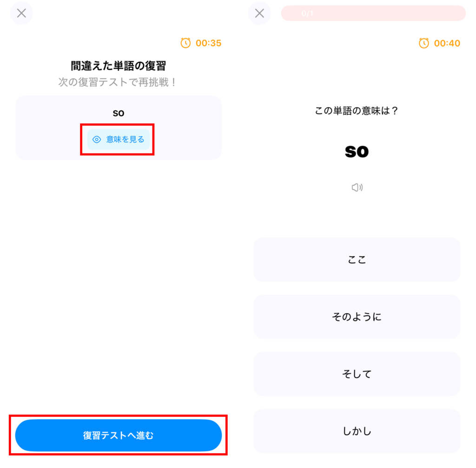Image resolution: width=476 pixels, height=468 pixels.
Task: Pick the answer そして
Action: point(357,374)
